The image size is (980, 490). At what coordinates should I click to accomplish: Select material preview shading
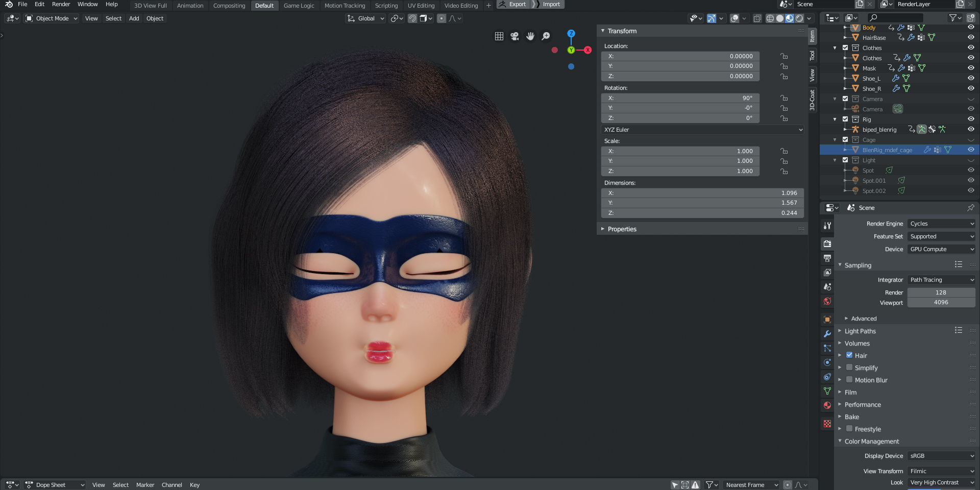(x=790, y=18)
